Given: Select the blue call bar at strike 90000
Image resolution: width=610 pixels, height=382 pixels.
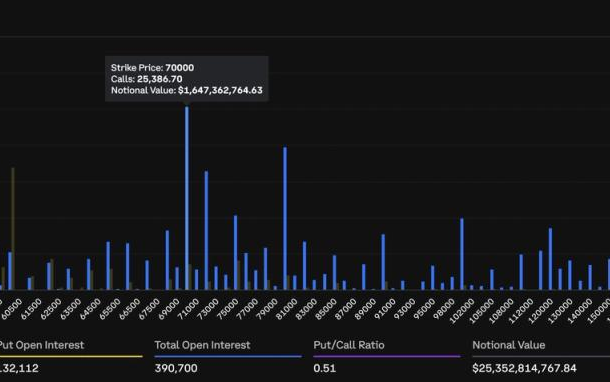Looking at the screenshot, I should [x=383, y=262].
